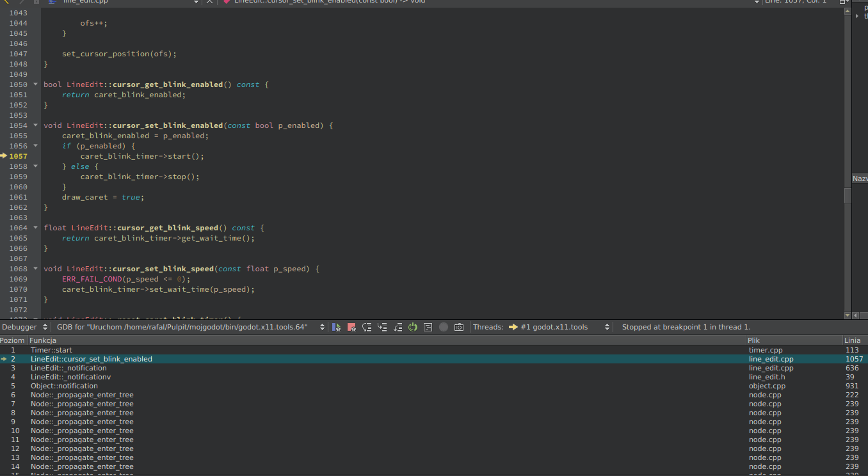Collapse the cursor_get_blink_enabled function at line 1050
Viewport: 868px width, 476px height.
(35, 84)
